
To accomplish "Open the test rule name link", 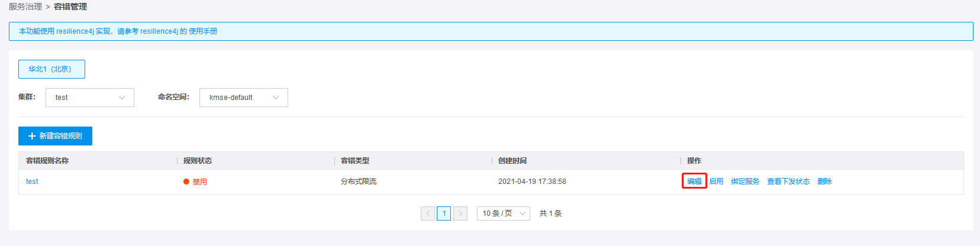I will [x=32, y=182].
